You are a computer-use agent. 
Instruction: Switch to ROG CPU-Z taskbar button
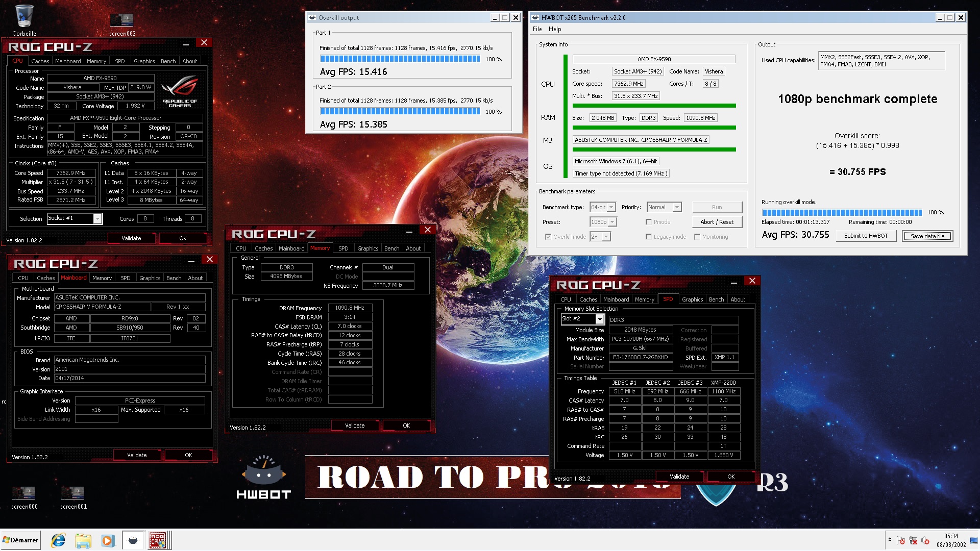tap(159, 540)
